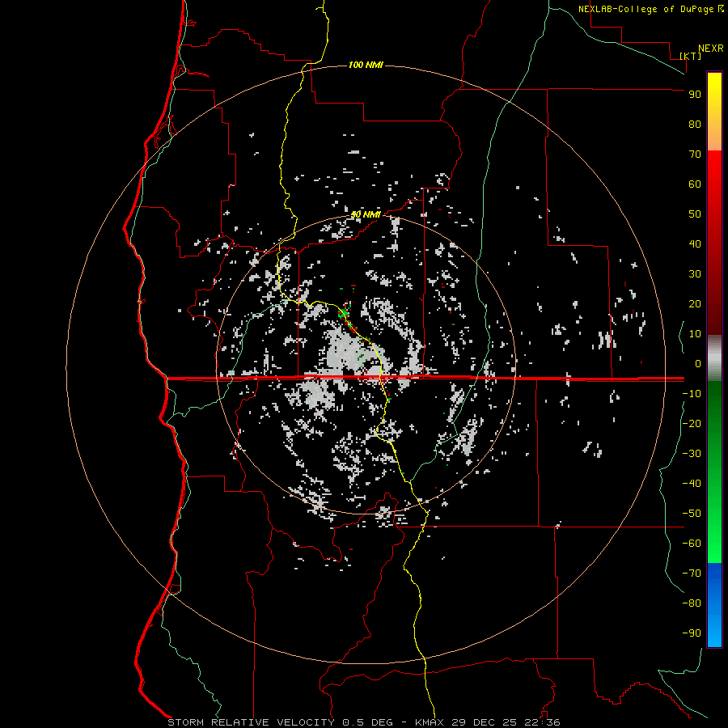This screenshot has height=728, width=728.
Task: Click the positive "10" scale value
Action: [695, 334]
